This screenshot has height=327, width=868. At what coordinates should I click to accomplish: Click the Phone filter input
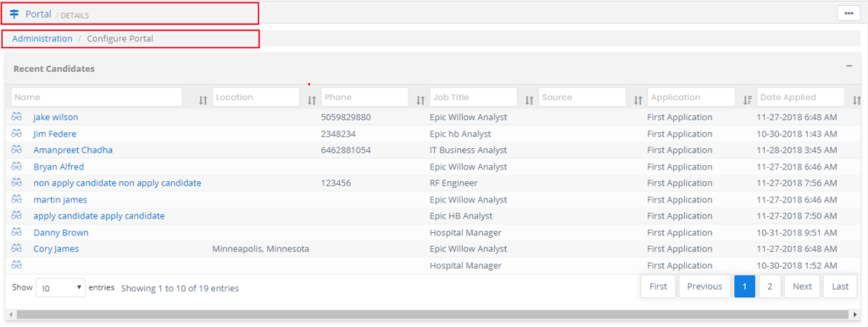coord(364,97)
